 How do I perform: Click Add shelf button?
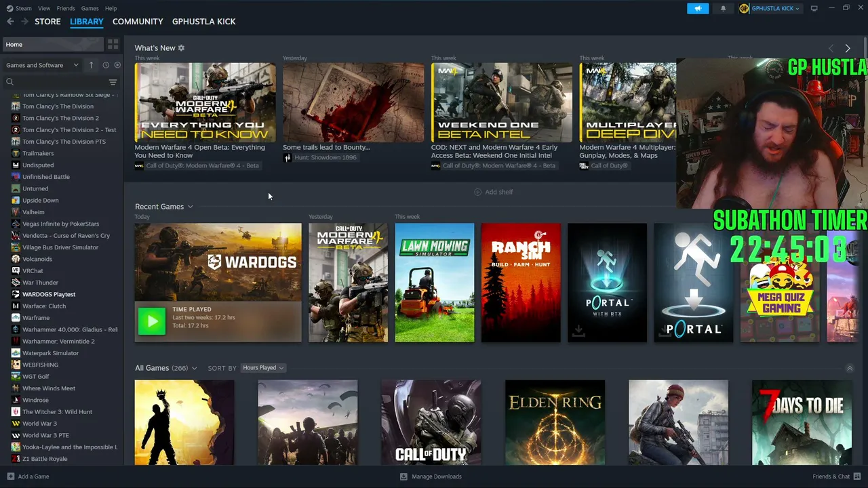tap(493, 192)
